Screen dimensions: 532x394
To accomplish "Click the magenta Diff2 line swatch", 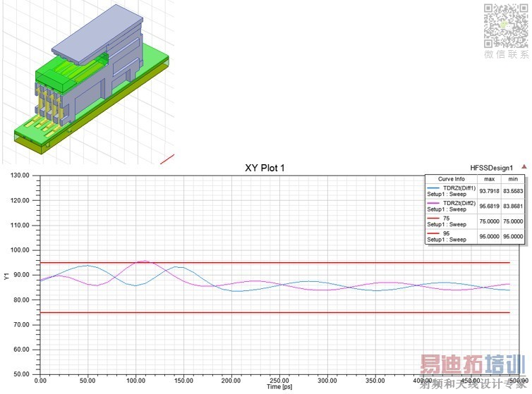I will coord(433,203).
